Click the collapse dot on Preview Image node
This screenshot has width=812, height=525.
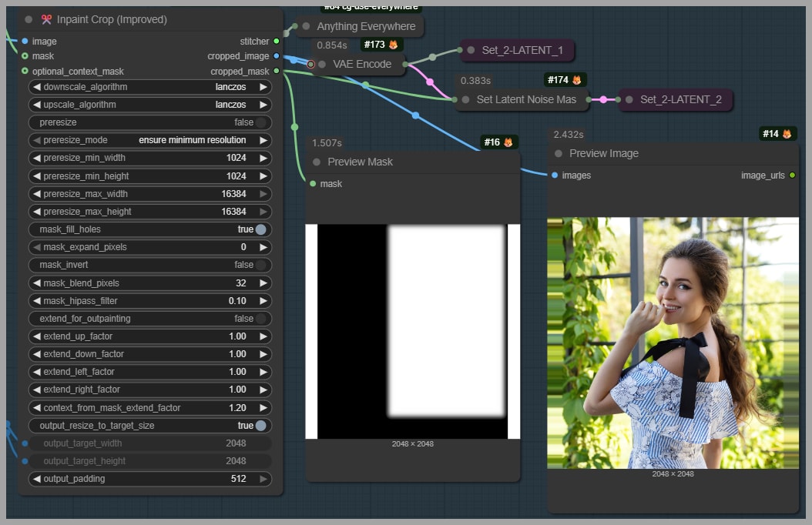[x=559, y=153]
